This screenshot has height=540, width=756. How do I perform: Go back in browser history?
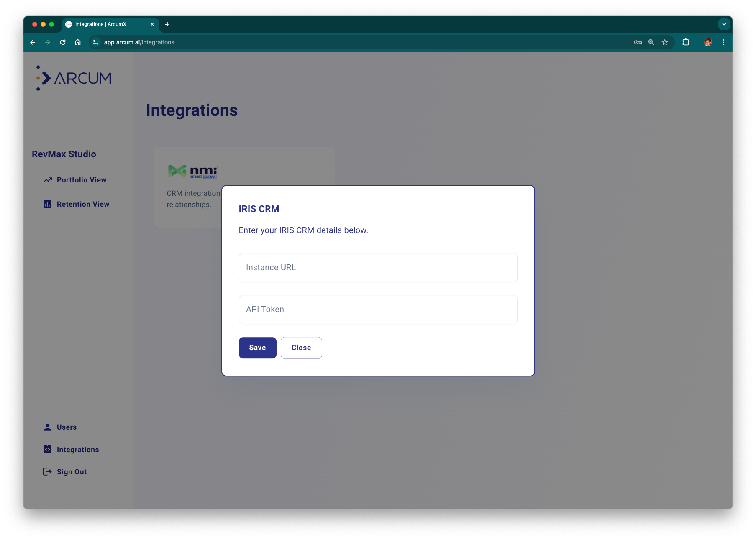33,42
